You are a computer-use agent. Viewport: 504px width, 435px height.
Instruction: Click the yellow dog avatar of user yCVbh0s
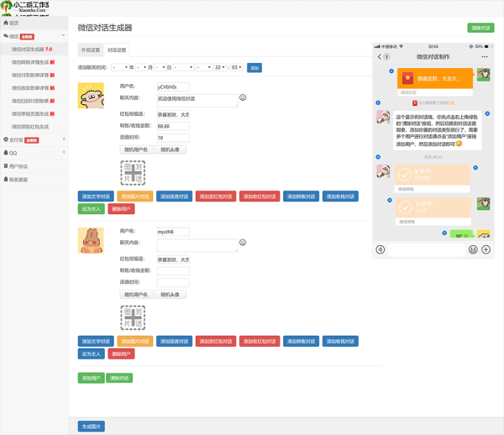pyautogui.click(x=91, y=96)
